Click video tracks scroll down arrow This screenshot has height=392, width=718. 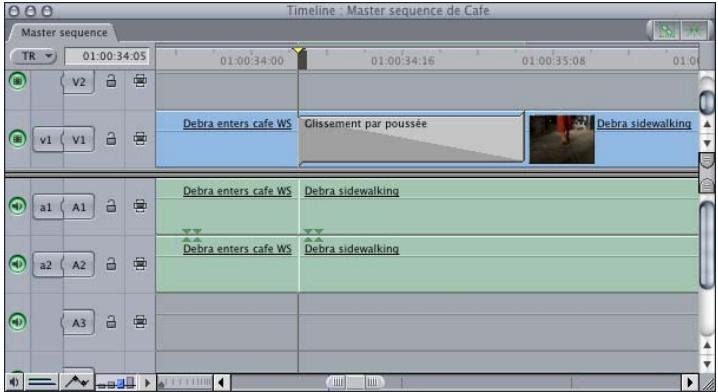[x=707, y=143]
